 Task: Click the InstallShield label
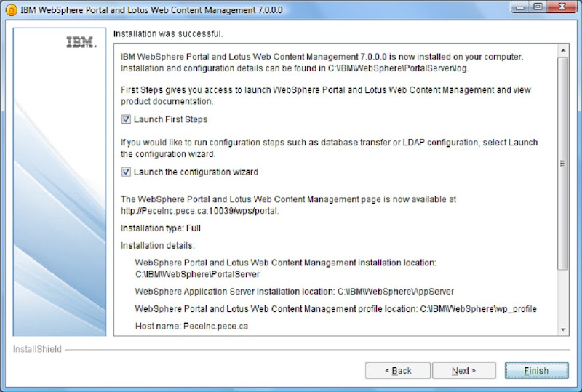(37, 349)
